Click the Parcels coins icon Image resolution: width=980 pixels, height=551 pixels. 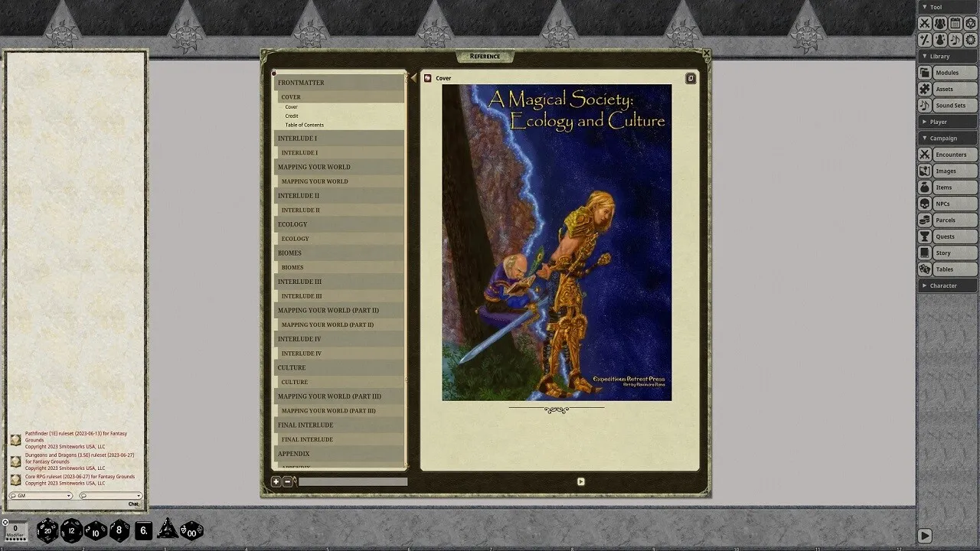point(925,220)
